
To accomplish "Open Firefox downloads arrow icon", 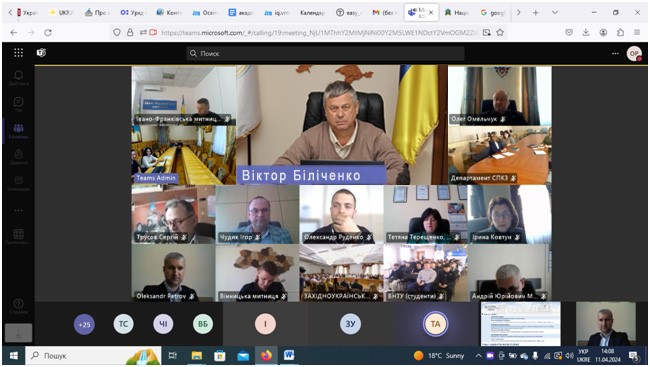I will pyautogui.click(x=586, y=32).
